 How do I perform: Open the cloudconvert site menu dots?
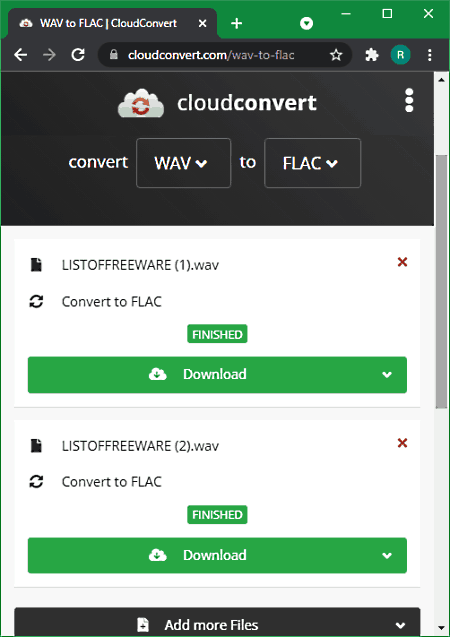[x=409, y=100]
